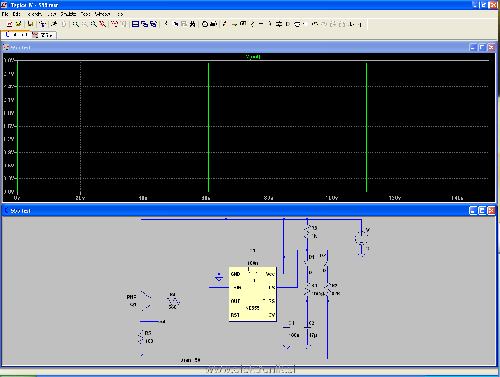500x377 pixels.
Task: Click diode D1 in the schematic
Action: tap(307, 262)
